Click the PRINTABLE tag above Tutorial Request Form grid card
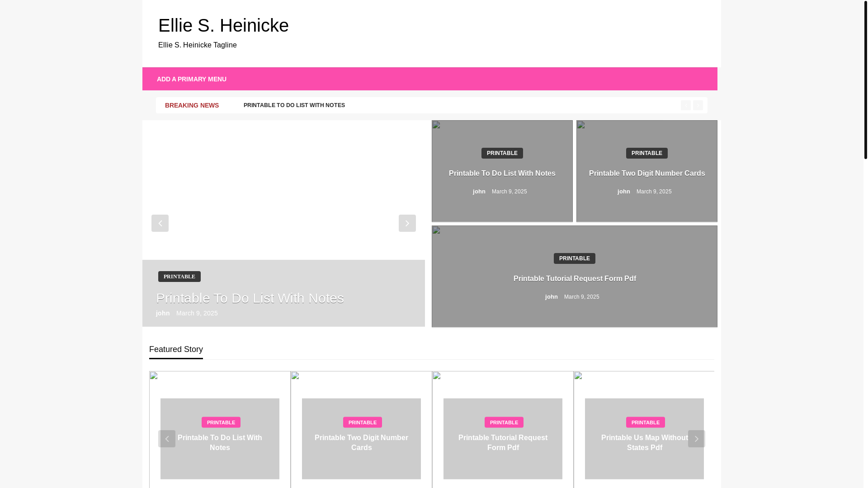The image size is (868, 488). (575, 258)
